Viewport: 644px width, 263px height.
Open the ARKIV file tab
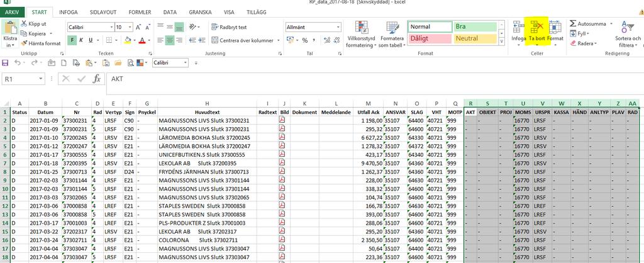click(x=12, y=13)
